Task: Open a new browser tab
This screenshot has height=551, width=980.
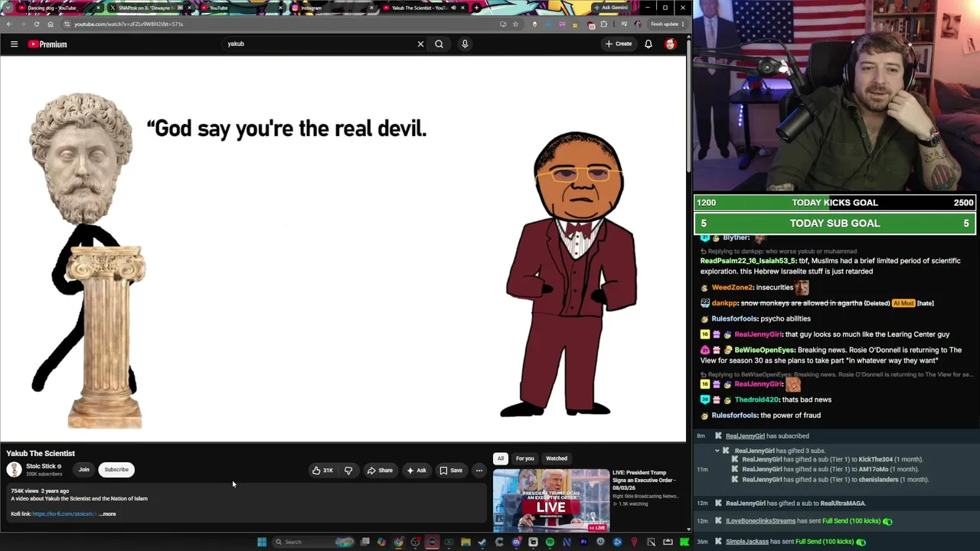Action: [476, 8]
